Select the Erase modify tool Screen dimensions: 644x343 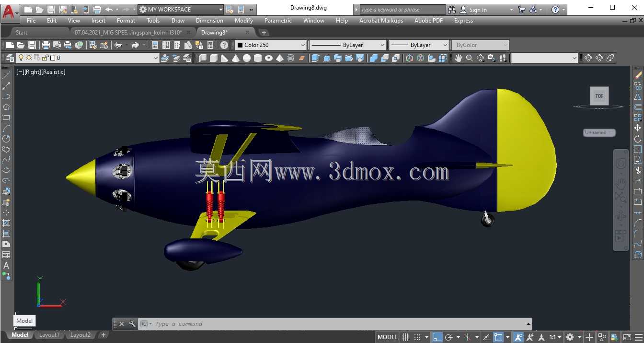pos(638,75)
